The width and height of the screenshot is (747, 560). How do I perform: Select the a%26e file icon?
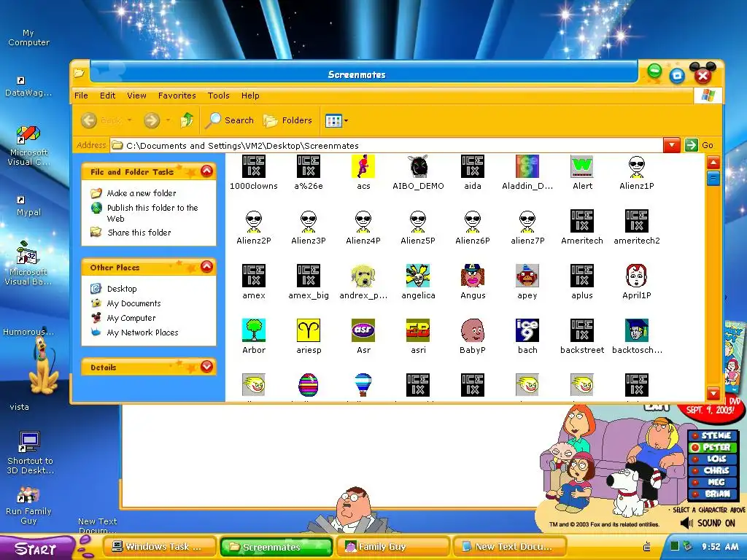[x=309, y=166]
